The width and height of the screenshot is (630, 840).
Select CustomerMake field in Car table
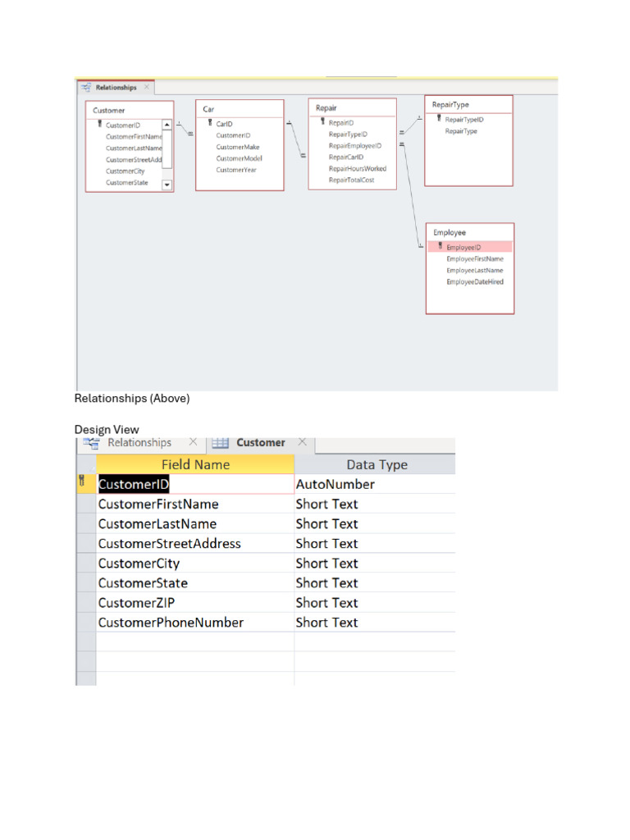[x=238, y=147]
